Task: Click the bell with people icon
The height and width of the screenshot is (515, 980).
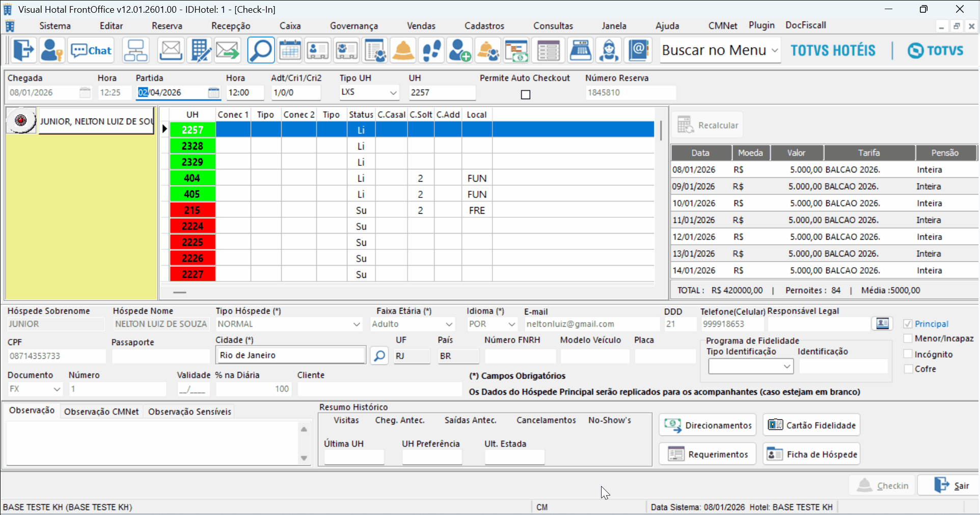Action: click(488, 50)
